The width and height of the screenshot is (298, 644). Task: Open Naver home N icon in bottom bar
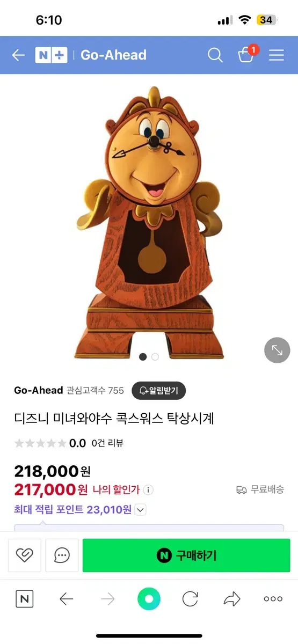[24, 599]
